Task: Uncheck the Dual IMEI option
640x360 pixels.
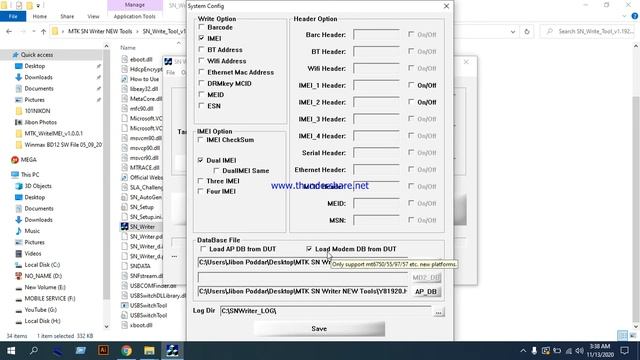Action: click(200, 160)
